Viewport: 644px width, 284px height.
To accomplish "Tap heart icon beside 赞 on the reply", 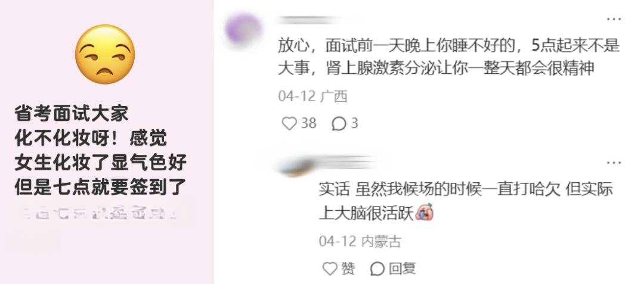I will click(330, 269).
